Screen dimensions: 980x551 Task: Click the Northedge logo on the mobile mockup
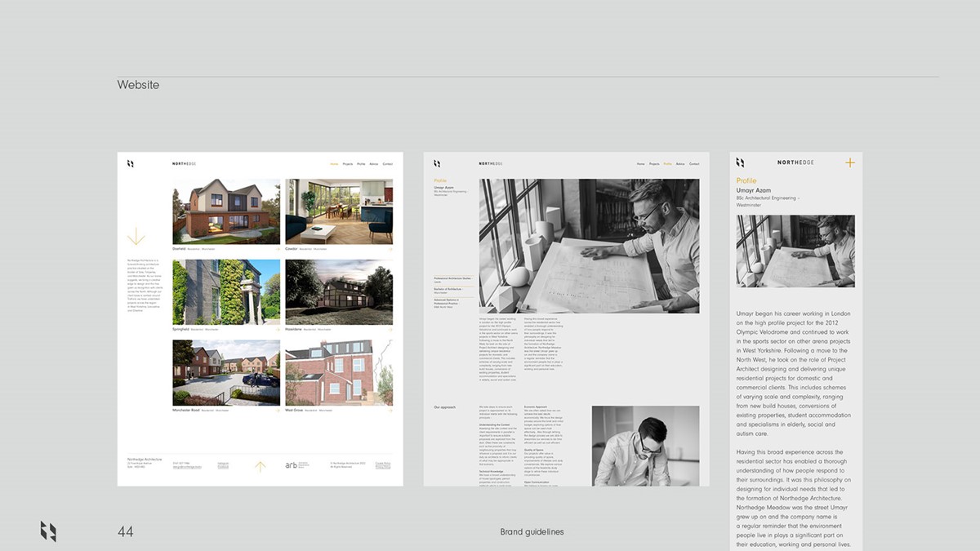click(740, 162)
